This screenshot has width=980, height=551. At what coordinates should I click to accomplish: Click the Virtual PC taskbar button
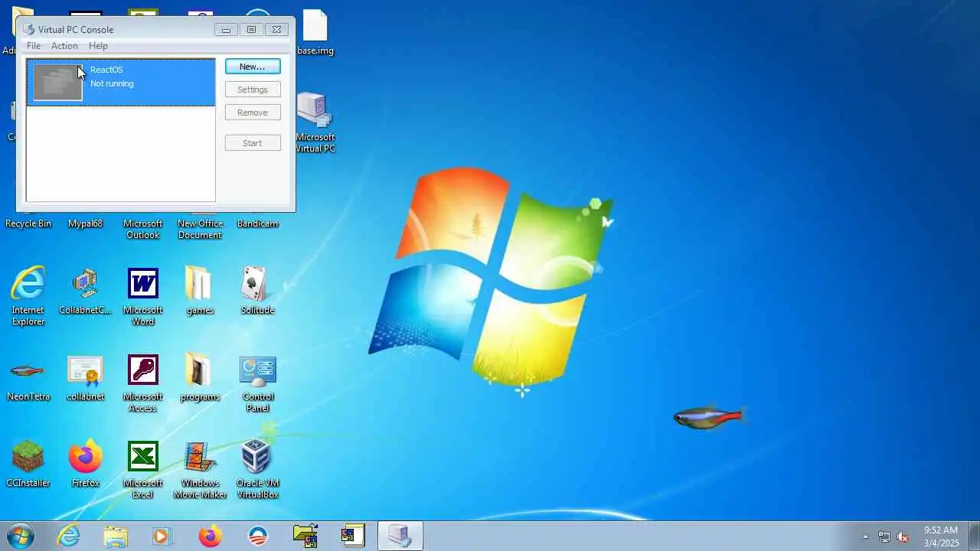coord(400,536)
